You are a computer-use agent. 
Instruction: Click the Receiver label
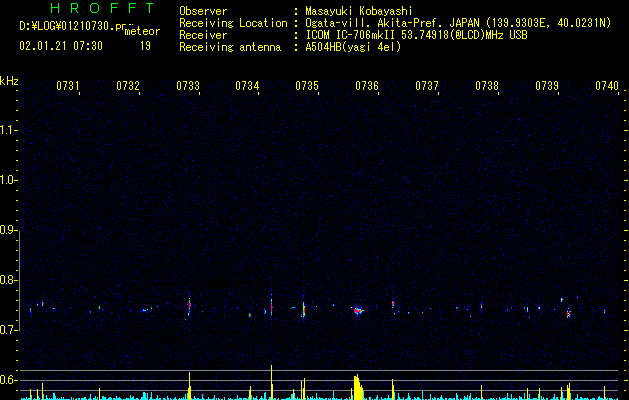pos(203,35)
